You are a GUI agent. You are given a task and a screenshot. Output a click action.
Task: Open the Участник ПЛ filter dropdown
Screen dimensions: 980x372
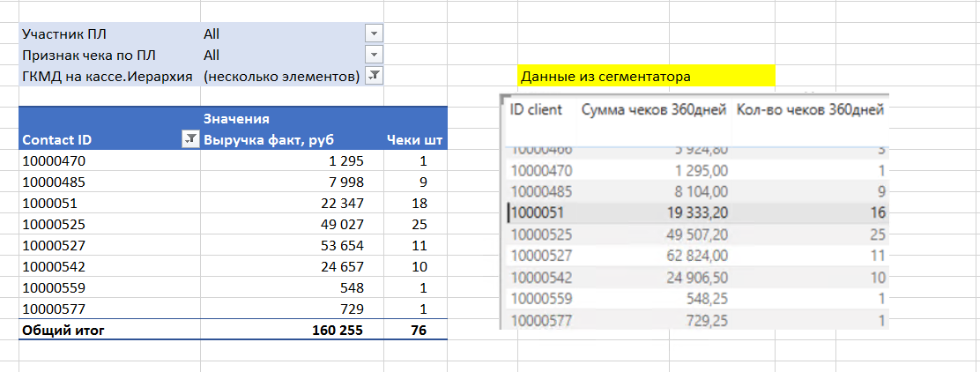(374, 33)
